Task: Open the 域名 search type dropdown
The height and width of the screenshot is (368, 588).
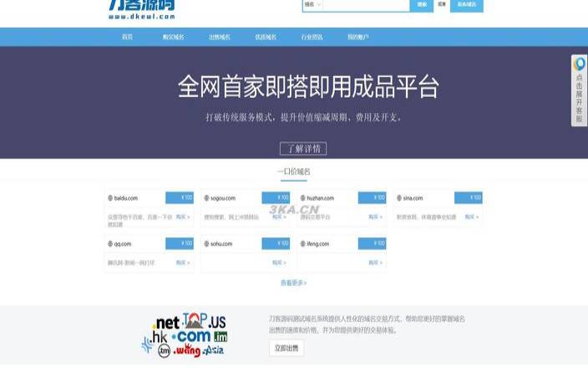Action: click(x=312, y=4)
